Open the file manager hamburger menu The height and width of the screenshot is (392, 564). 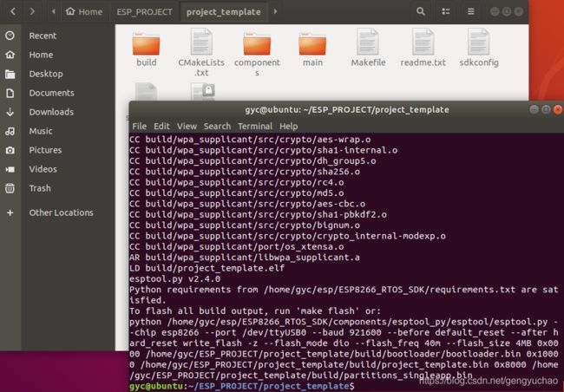(x=470, y=11)
